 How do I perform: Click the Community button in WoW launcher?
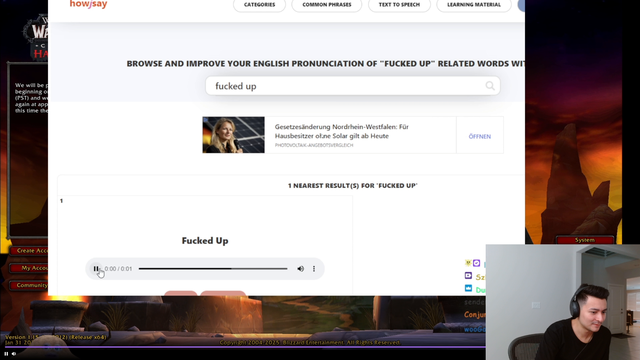pos(29,285)
